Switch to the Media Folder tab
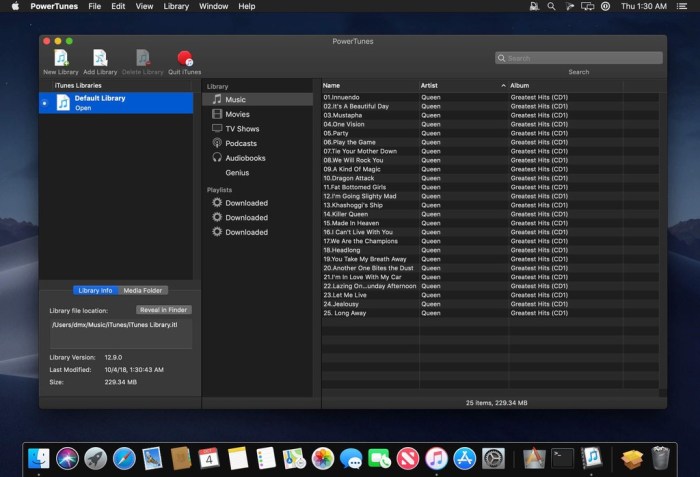This screenshot has width=700, height=477. 142,290
